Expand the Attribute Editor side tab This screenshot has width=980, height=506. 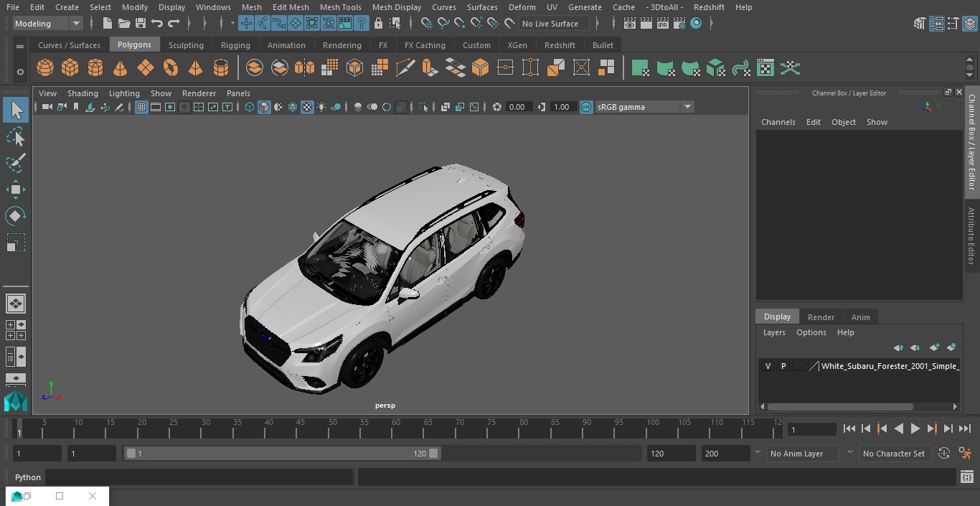(971, 235)
